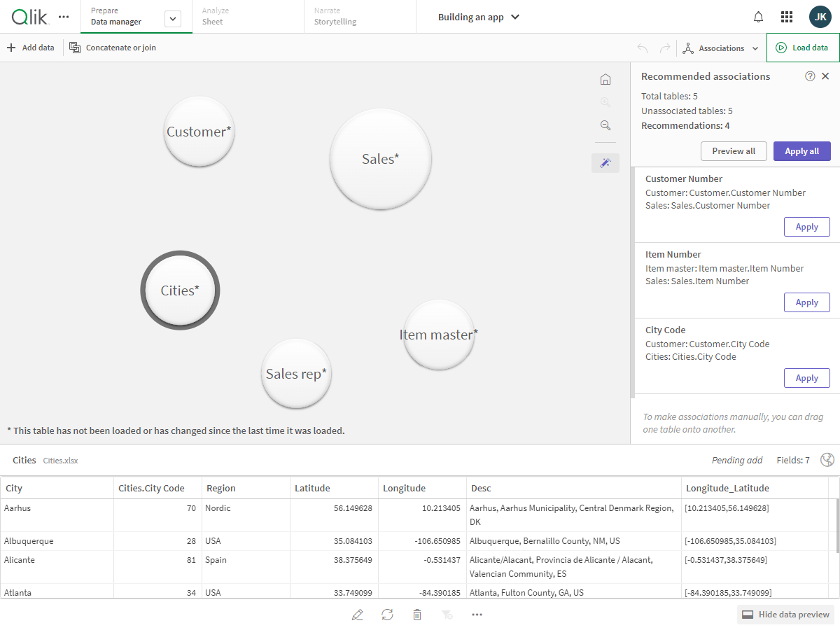Click the Pending add status text
The width and height of the screenshot is (840, 630).
(x=737, y=461)
